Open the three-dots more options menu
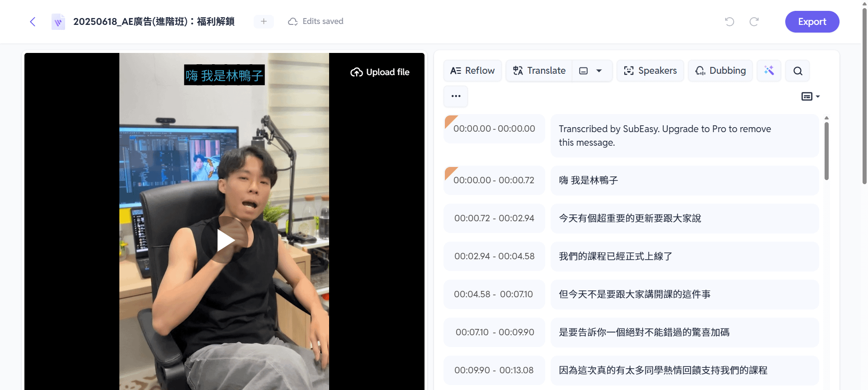The width and height of the screenshot is (868, 390). point(456,96)
